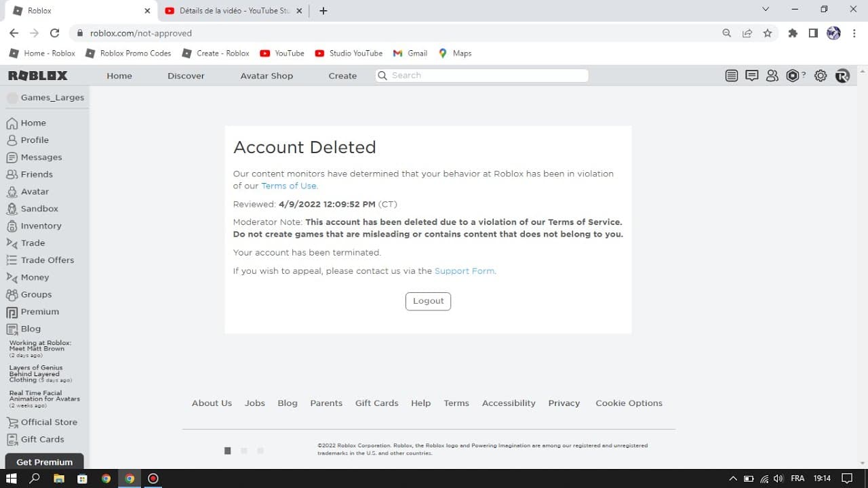Open the FRA keyboard language selector

click(798, 479)
